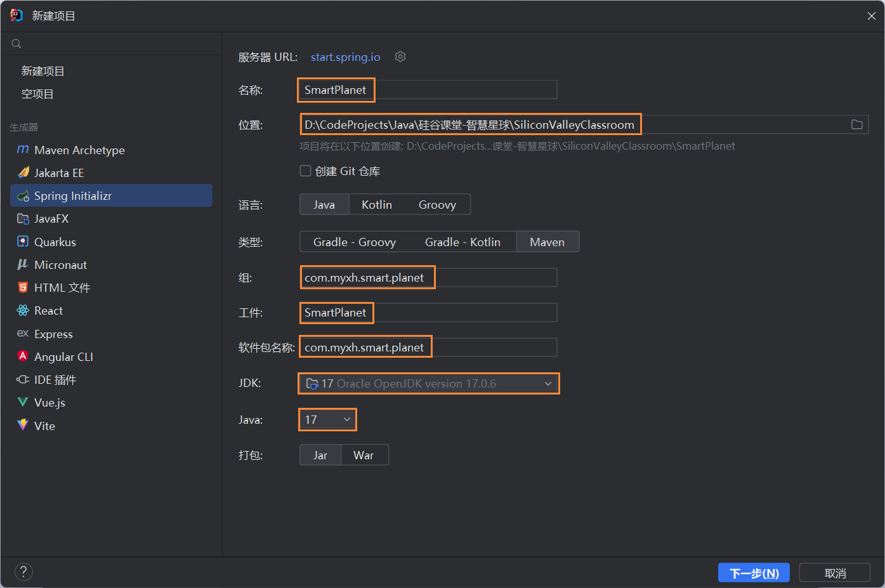This screenshot has height=588, width=885.
Task: Choose Gradle - Groovy build type
Action: point(355,242)
